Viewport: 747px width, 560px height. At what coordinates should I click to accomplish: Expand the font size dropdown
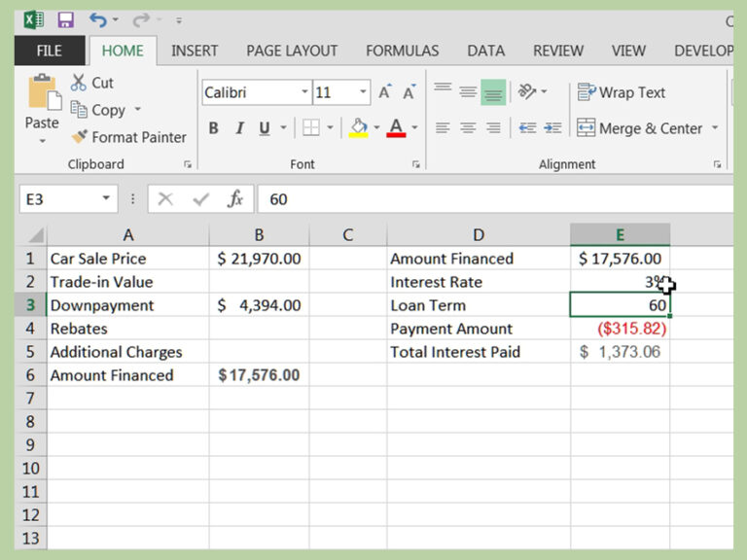point(363,92)
